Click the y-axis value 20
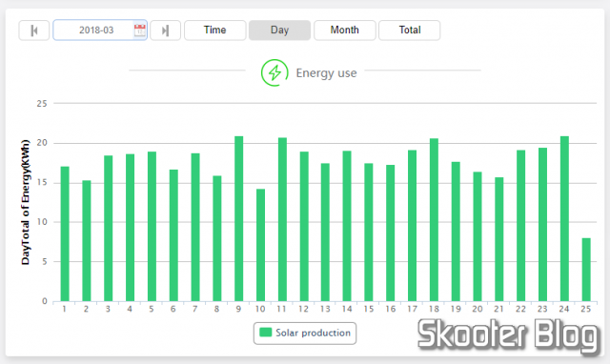This screenshot has width=610, height=364. [x=42, y=143]
